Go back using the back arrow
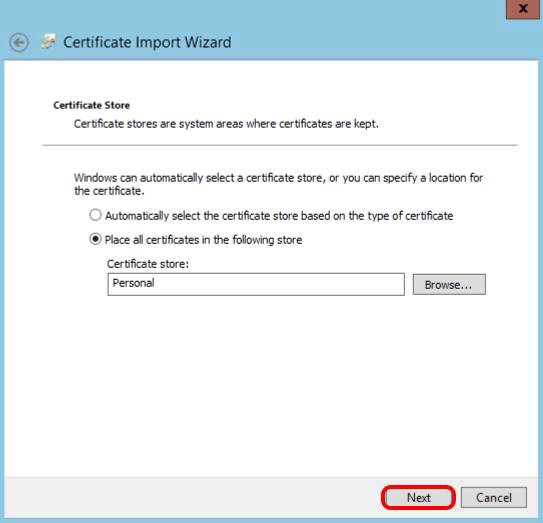The height and width of the screenshot is (523, 543). pyautogui.click(x=19, y=43)
